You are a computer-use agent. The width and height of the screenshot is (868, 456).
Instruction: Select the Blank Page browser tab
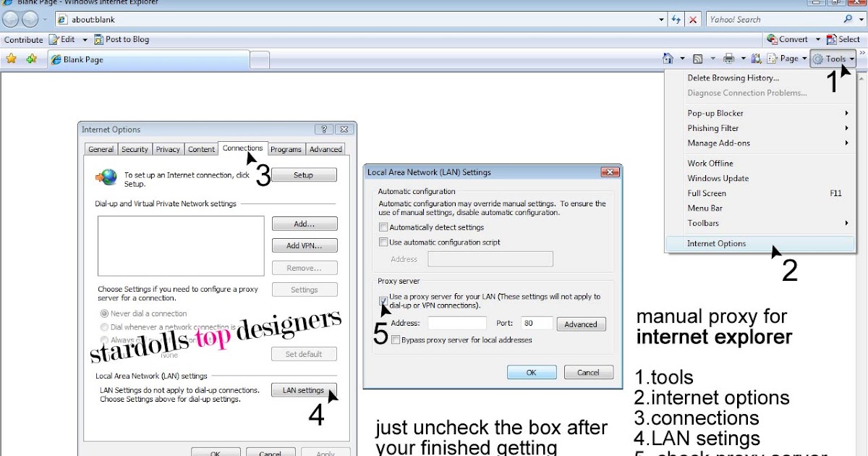(148, 60)
